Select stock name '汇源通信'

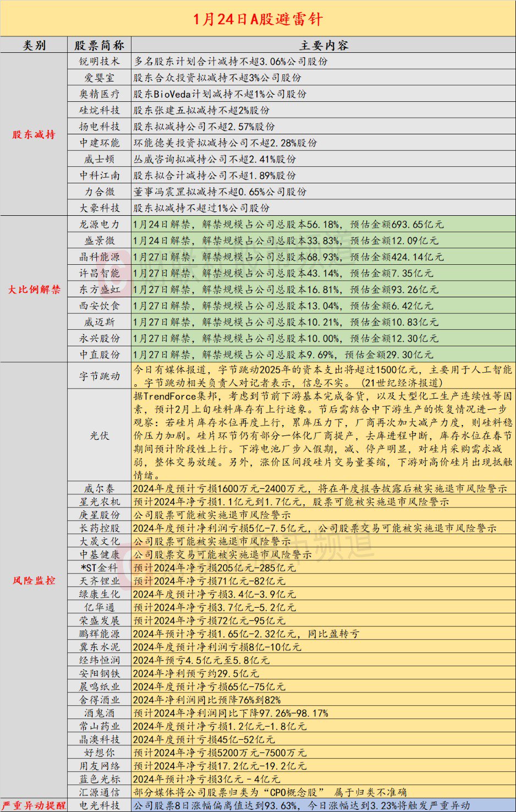[100, 792]
